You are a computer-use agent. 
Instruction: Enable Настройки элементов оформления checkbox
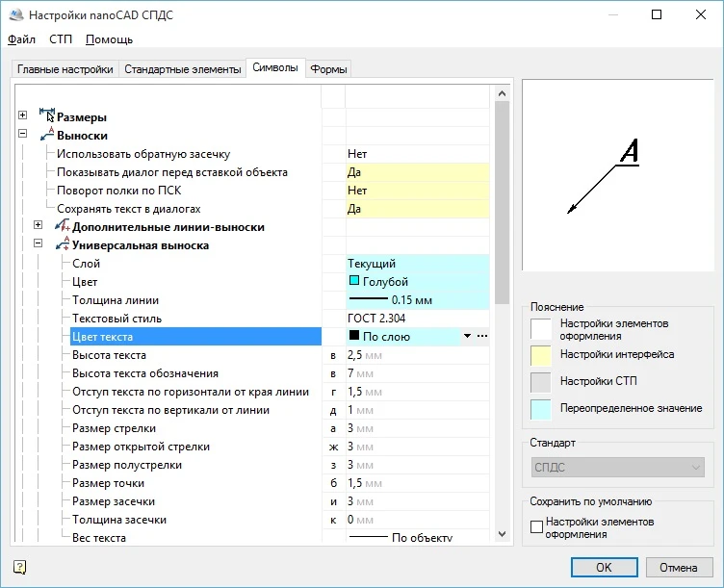(x=537, y=527)
